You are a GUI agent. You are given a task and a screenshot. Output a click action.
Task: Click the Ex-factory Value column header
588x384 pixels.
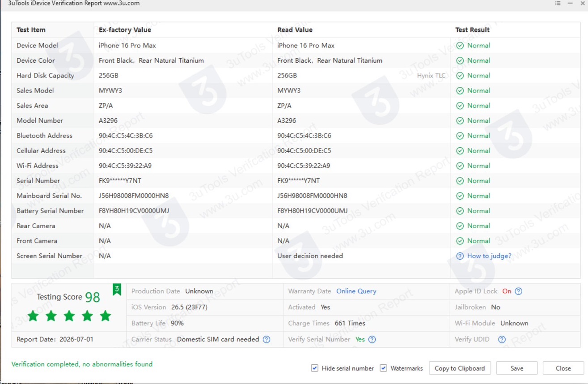tap(125, 30)
